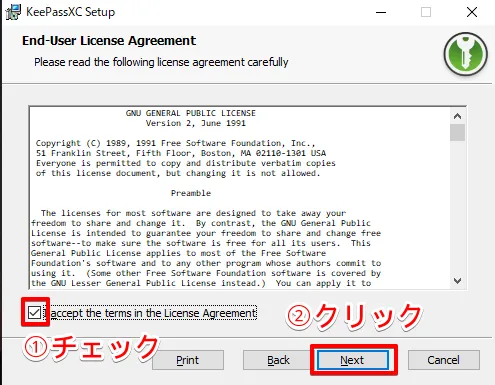The width and height of the screenshot is (495, 385).
Task: Click Print to print the license
Action: click(x=188, y=360)
